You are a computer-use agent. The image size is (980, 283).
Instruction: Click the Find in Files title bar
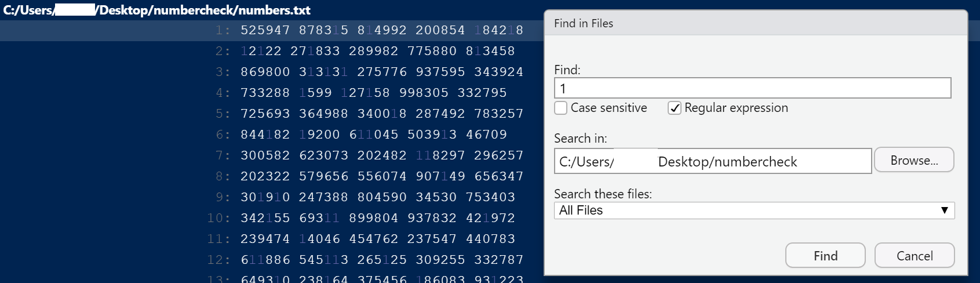tap(756, 23)
